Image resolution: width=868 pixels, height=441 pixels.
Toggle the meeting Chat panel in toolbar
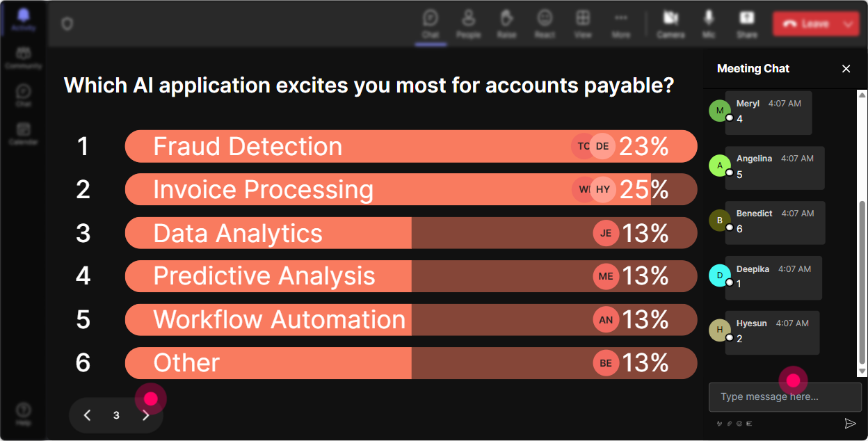point(431,24)
